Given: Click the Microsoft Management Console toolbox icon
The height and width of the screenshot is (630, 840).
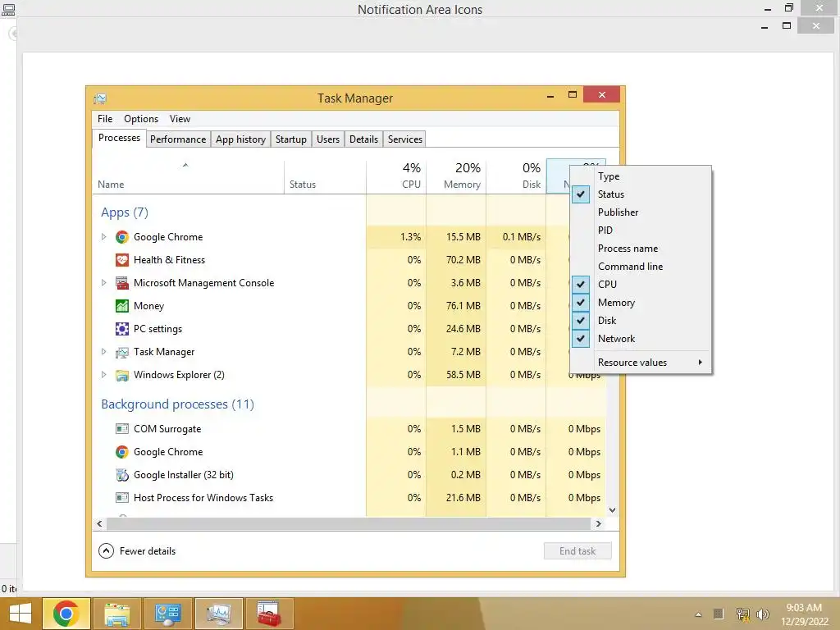Looking at the screenshot, I should pos(122,283).
